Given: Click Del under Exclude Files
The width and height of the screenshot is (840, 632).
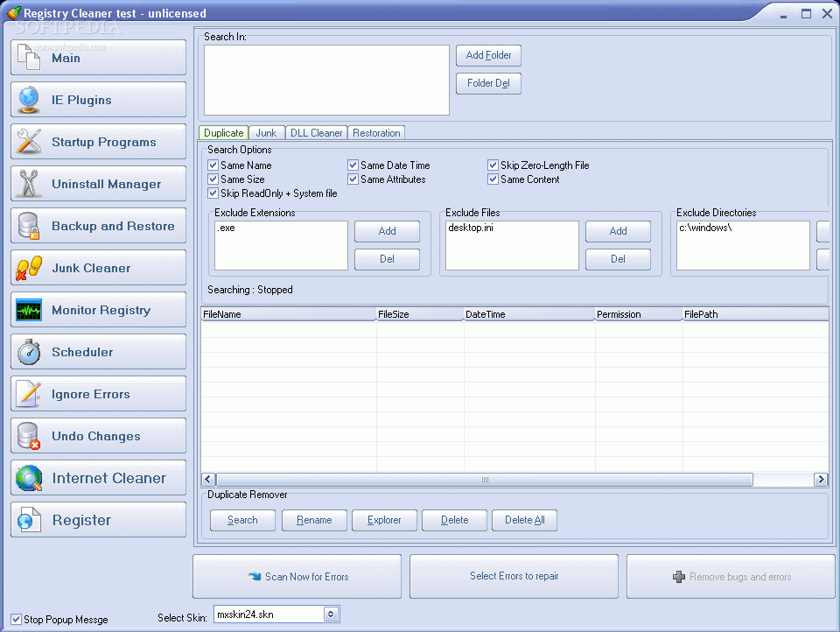Looking at the screenshot, I should (619, 259).
